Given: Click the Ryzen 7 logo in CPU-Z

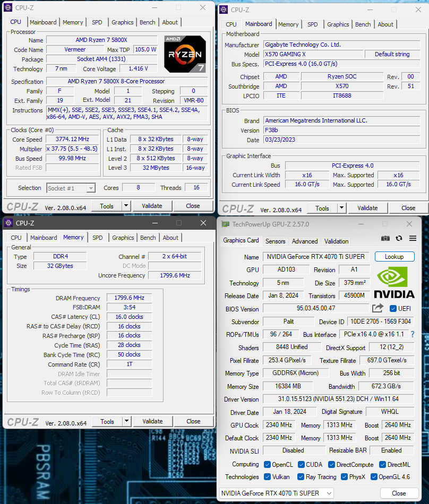Looking at the screenshot, I should pos(185,54).
